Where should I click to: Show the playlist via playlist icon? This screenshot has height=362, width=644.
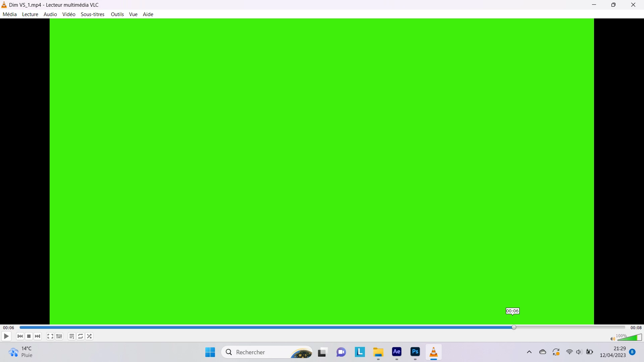click(x=71, y=336)
